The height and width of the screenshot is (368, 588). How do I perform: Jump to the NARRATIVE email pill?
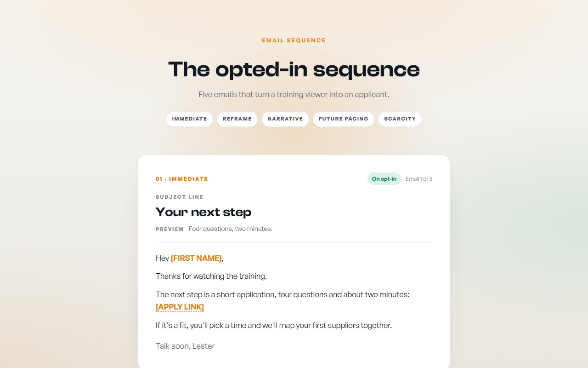coord(285,119)
